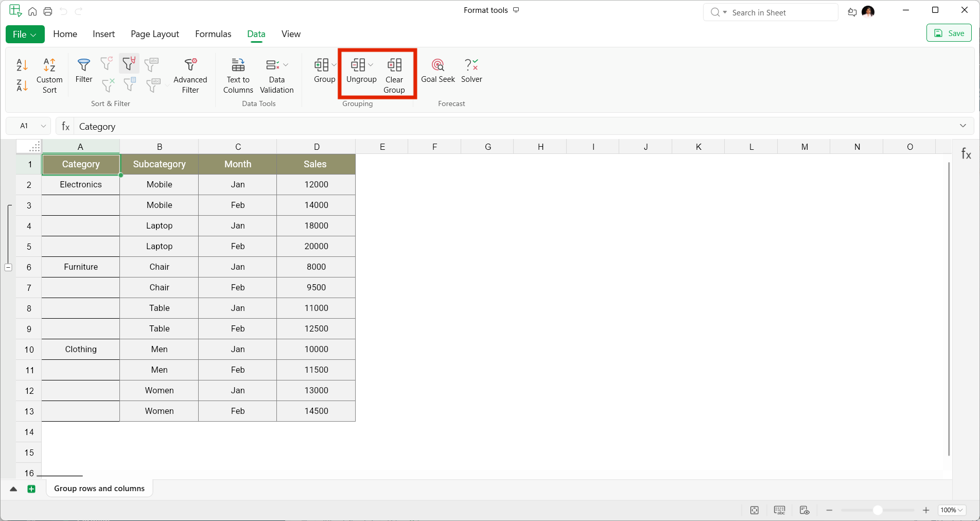
Task: Click the Custom Sort icon
Action: pyautogui.click(x=49, y=75)
